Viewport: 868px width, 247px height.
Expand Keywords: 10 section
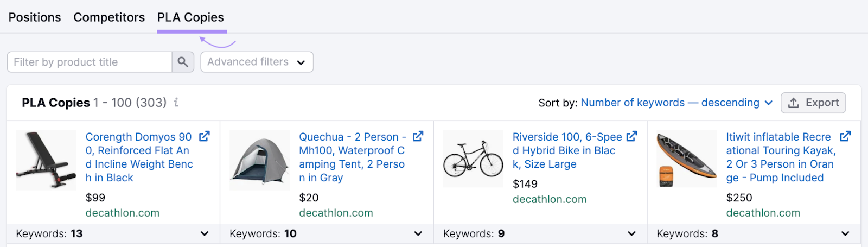tap(418, 233)
